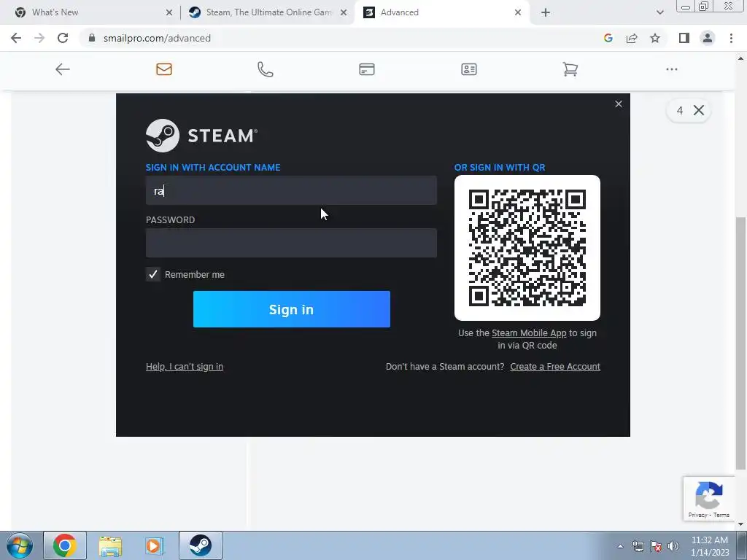Reload the current page
This screenshot has width=747, height=560.
click(63, 38)
